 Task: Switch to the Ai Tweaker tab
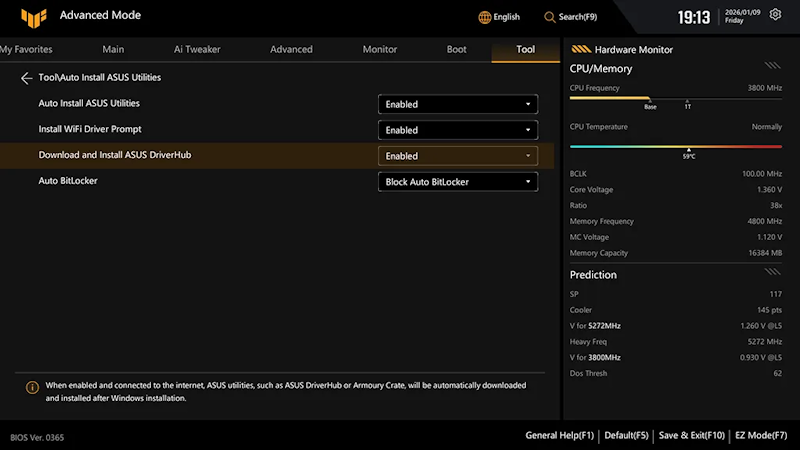pos(197,49)
